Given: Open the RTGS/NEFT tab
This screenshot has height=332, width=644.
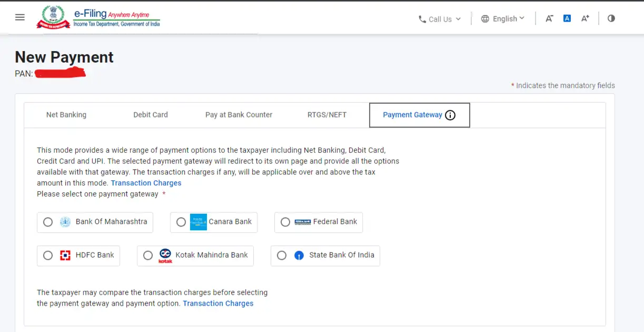Looking at the screenshot, I should click(x=326, y=115).
